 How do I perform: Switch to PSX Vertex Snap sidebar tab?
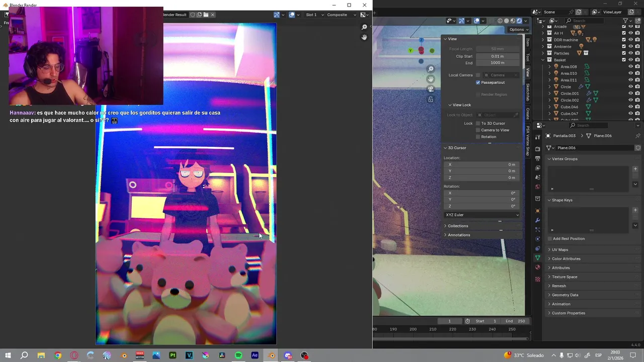point(527,141)
